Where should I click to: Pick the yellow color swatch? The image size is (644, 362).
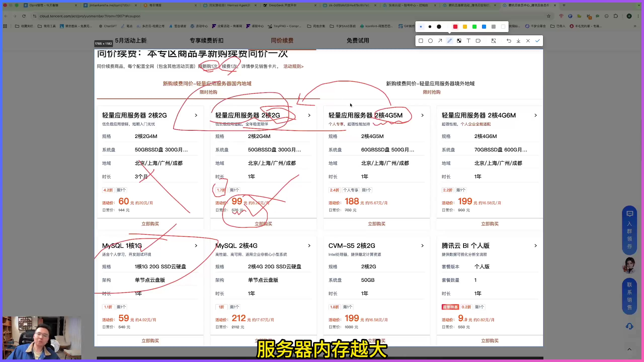[465, 27]
